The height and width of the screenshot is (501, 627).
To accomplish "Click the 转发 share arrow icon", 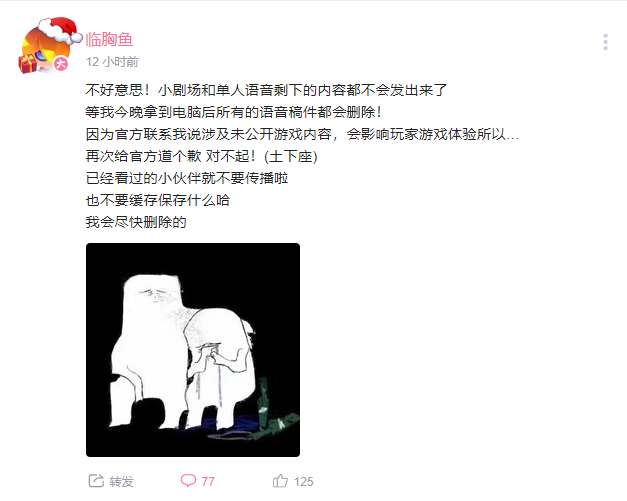I will pyautogui.click(x=96, y=481).
